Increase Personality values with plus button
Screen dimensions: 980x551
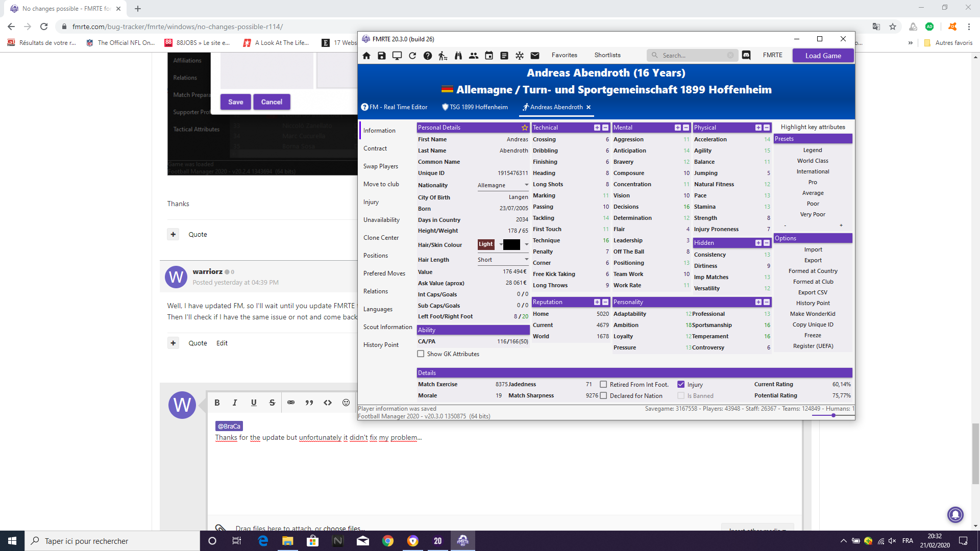click(758, 302)
